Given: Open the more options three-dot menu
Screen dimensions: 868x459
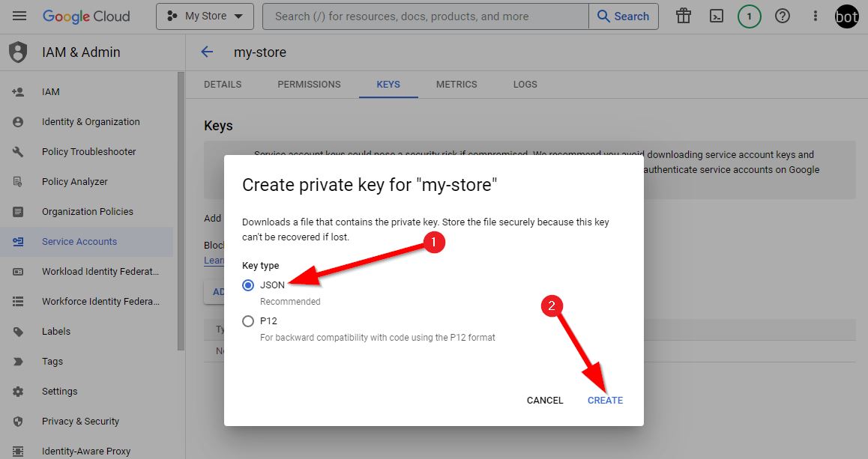Looking at the screenshot, I should (815, 16).
